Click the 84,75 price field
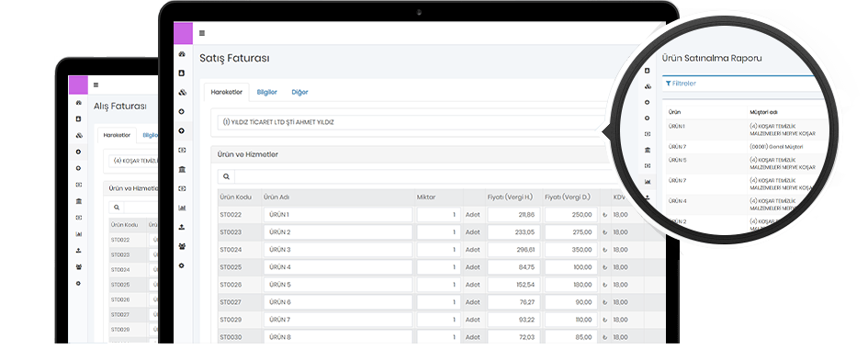Screen dimensions: 868x349 click(514, 267)
